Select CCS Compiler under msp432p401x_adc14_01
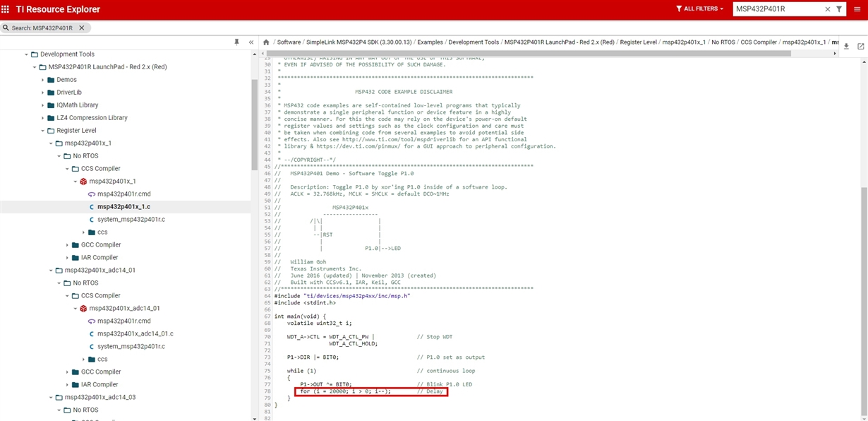 tap(100, 296)
